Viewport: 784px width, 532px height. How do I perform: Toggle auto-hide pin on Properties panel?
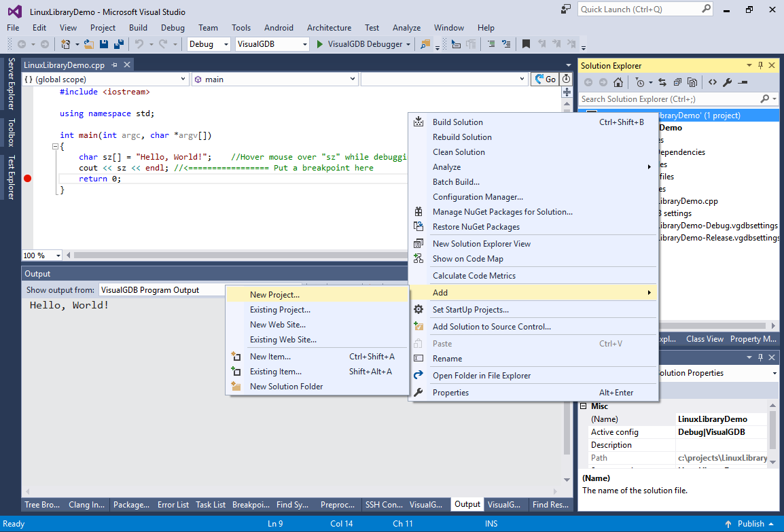[x=760, y=357]
